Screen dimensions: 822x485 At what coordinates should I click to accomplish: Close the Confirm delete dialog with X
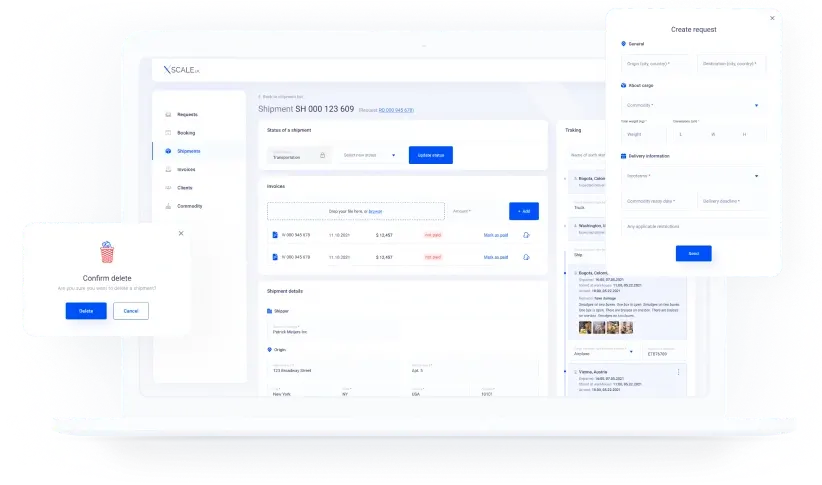pyautogui.click(x=181, y=233)
